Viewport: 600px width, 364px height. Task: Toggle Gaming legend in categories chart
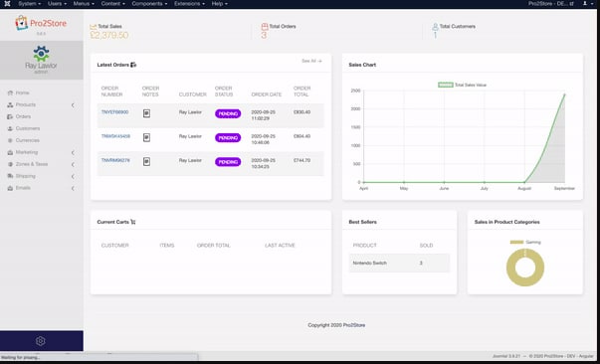525,242
